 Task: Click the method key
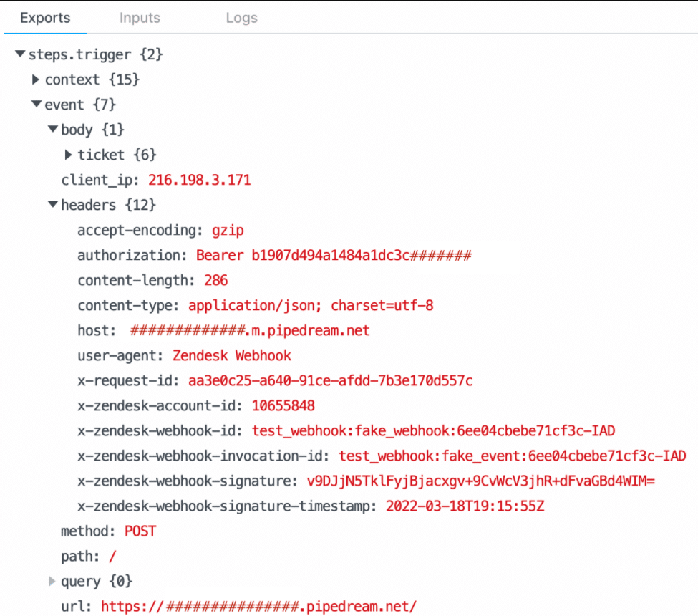coord(88,531)
